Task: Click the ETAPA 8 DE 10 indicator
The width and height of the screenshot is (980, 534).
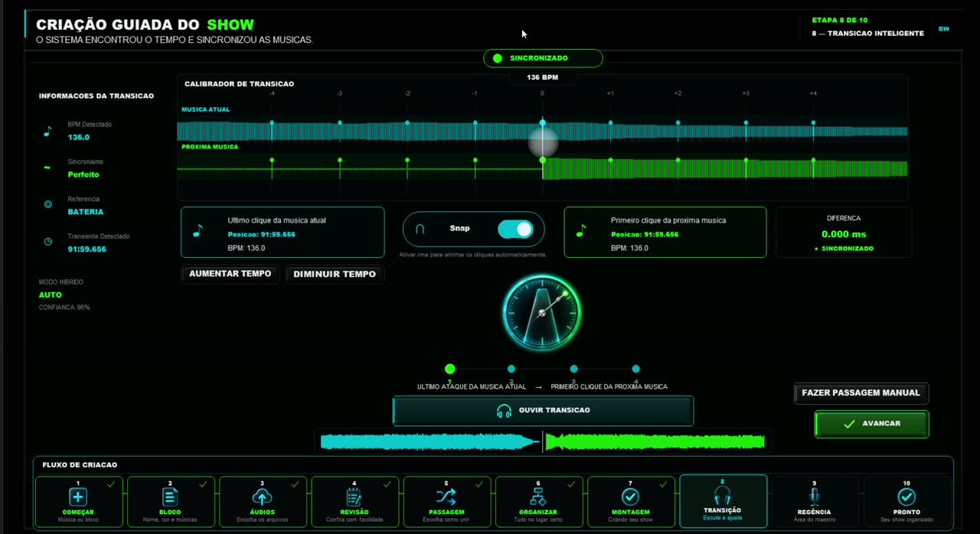Action: [840, 20]
